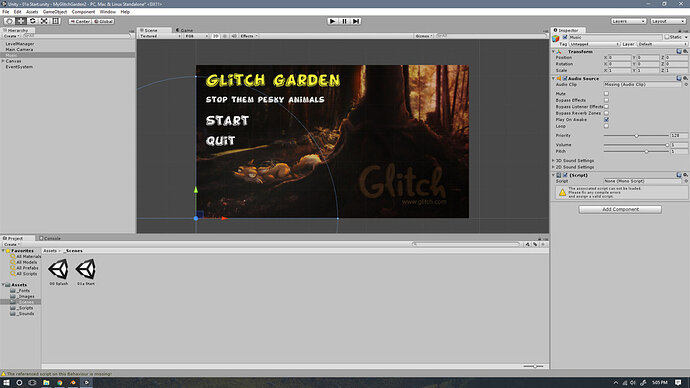Image resolution: width=690 pixels, height=388 pixels.
Task: Start play mode with the Play button
Action: pos(333,21)
